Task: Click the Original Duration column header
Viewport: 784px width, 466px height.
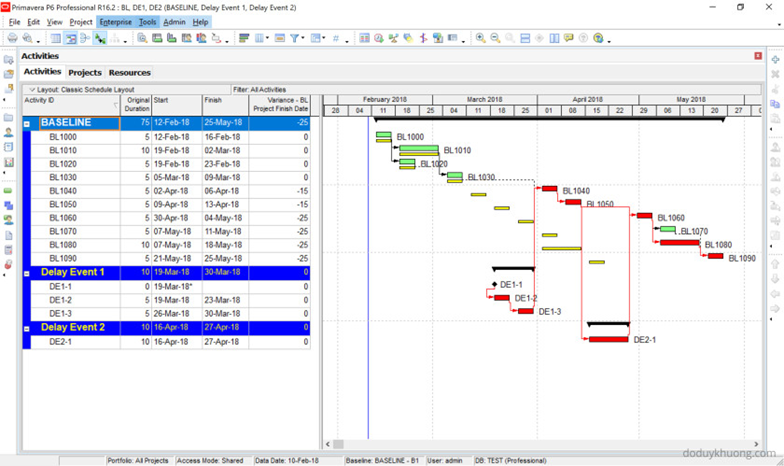Action: tap(136, 105)
